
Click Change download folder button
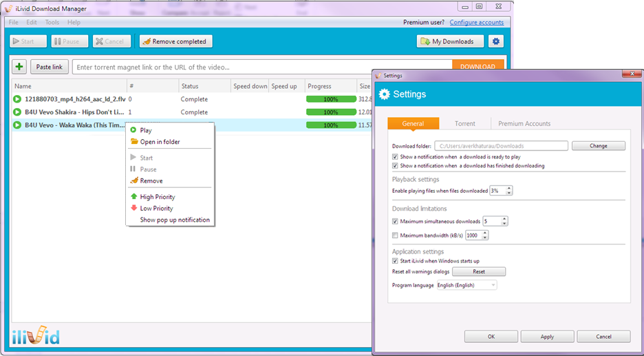[x=599, y=145]
